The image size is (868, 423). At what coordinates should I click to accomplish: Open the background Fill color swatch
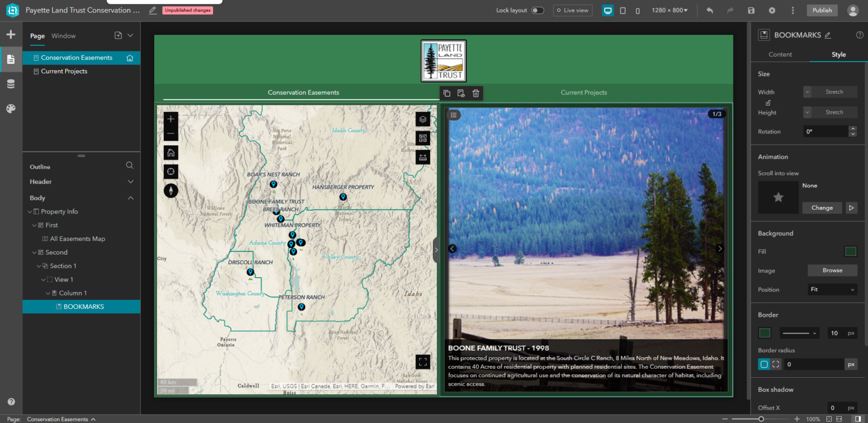850,251
